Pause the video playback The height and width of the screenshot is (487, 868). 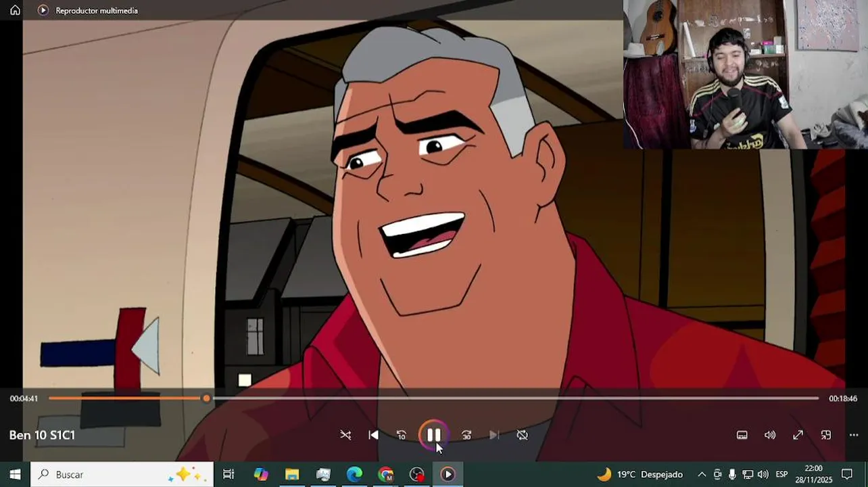click(x=433, y=435)
